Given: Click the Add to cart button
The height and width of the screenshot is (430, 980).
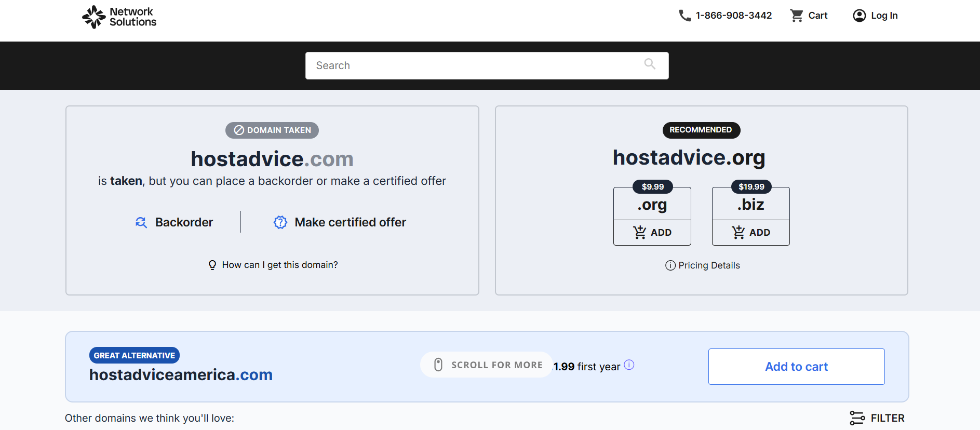Looking at the screenshot, I should 796,367.
